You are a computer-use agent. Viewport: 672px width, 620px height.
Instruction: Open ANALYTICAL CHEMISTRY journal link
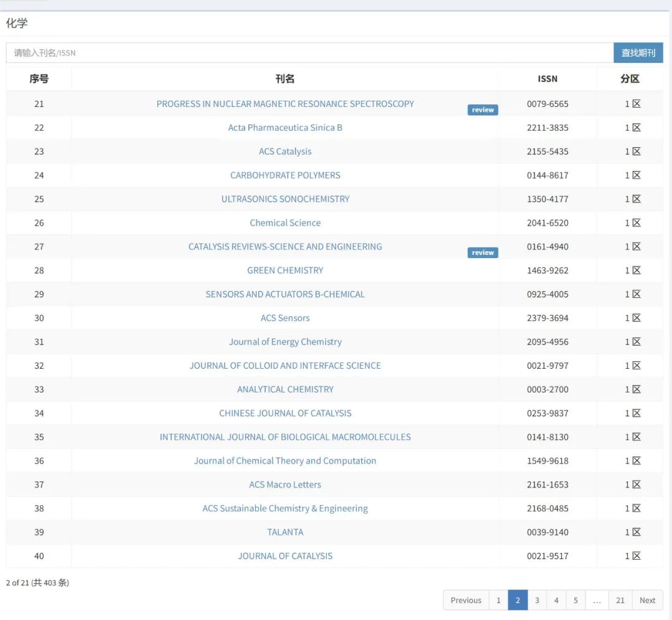[285, 389]
